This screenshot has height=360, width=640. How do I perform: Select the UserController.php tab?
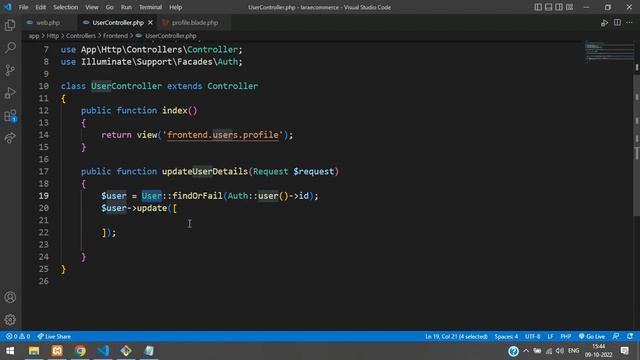pos(118,22)
